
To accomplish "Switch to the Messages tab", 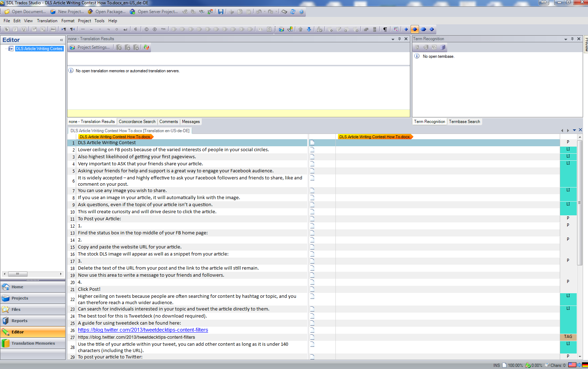I will [191, 122].
